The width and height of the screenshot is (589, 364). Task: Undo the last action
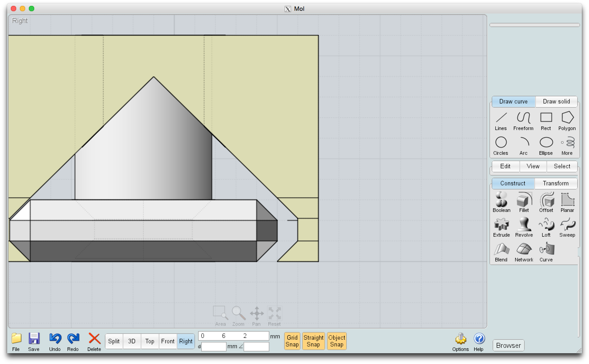click(x=55, y=342)
